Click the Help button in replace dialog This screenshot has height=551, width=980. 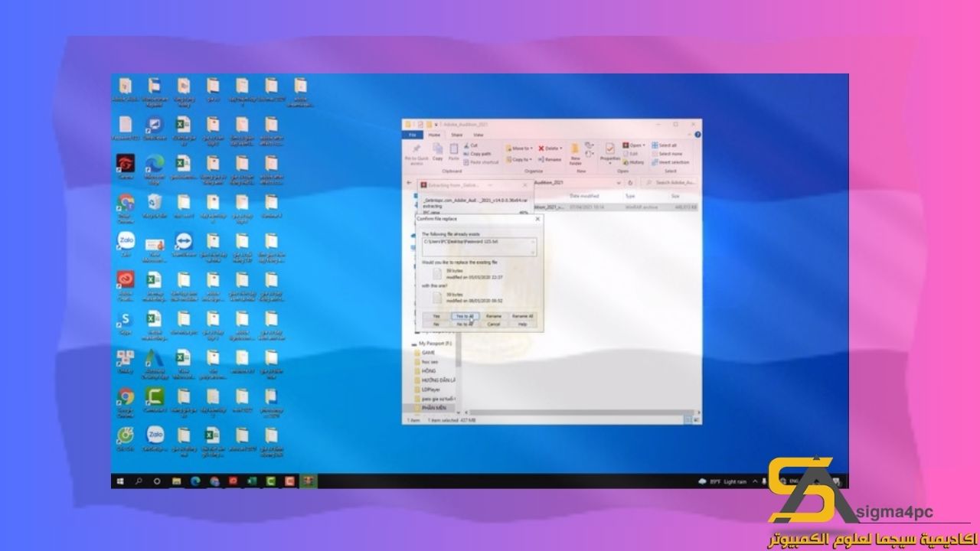[523, 324]
